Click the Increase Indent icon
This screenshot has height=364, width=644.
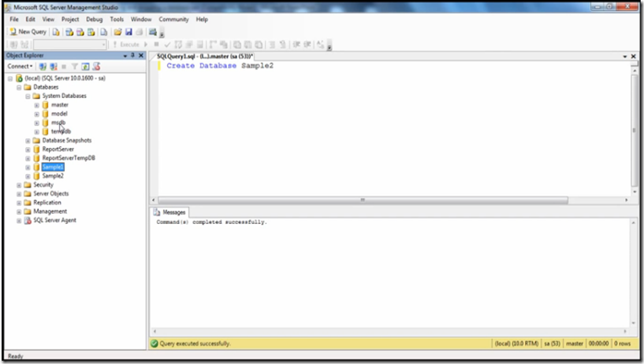click(307, 45)
